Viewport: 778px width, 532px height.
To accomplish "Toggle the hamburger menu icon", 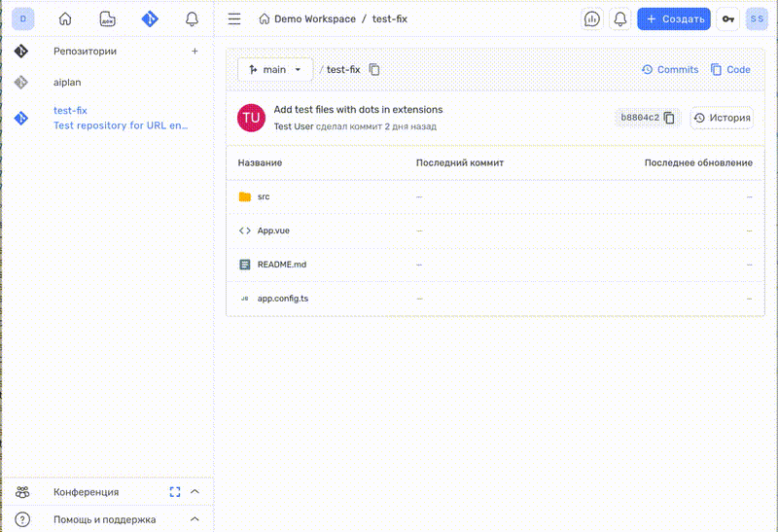I will coord(234,18).
